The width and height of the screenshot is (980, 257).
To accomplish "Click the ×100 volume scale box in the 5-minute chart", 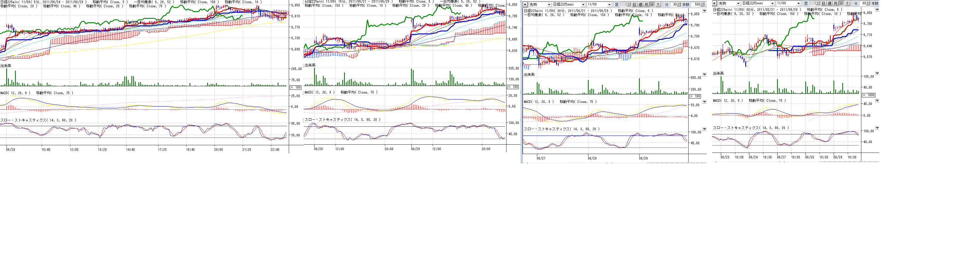I will pos(296,87).
